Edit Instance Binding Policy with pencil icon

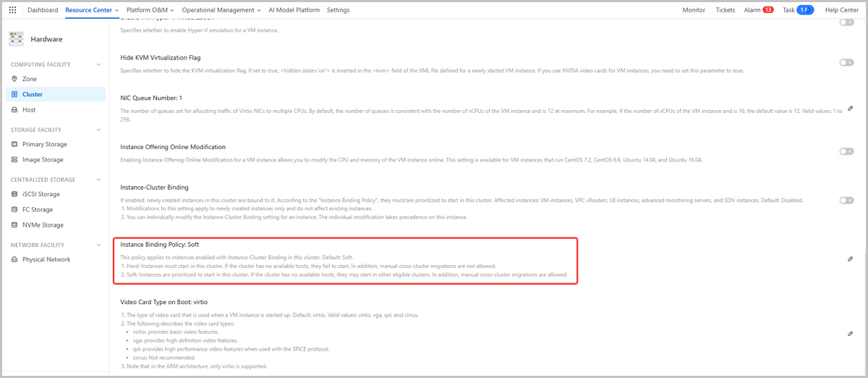pos(850,259)
